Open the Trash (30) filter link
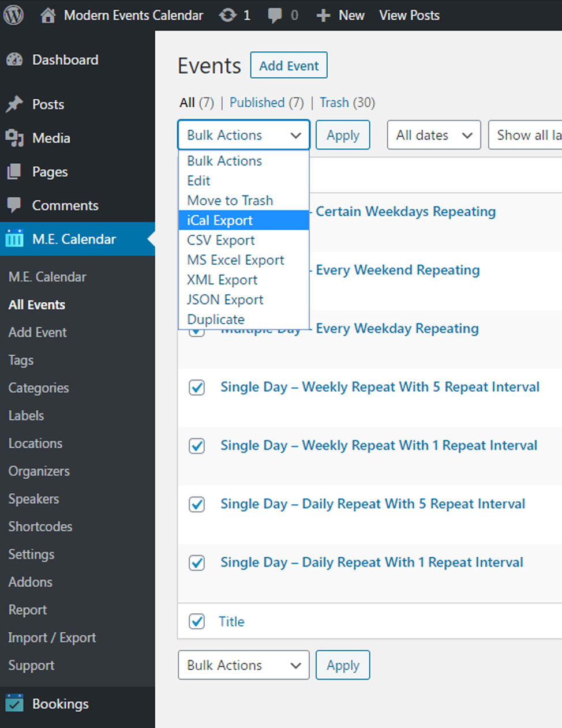This screenshot has height=728, width=562. (x=347, y=103)
